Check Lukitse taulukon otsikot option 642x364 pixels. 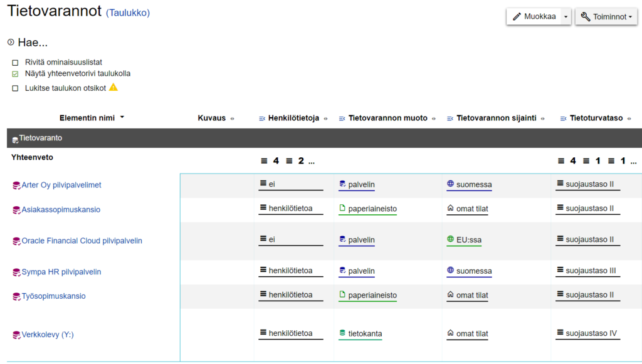click(x=15, y=88)
